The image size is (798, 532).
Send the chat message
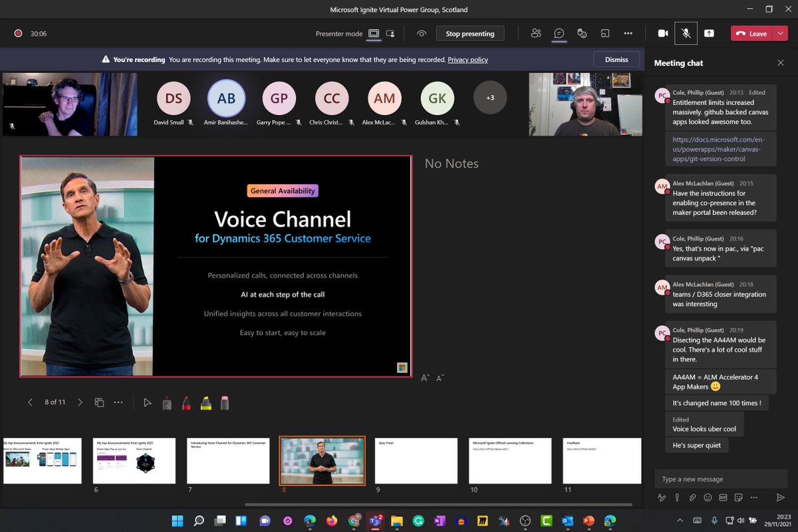(x=780, y=497)
